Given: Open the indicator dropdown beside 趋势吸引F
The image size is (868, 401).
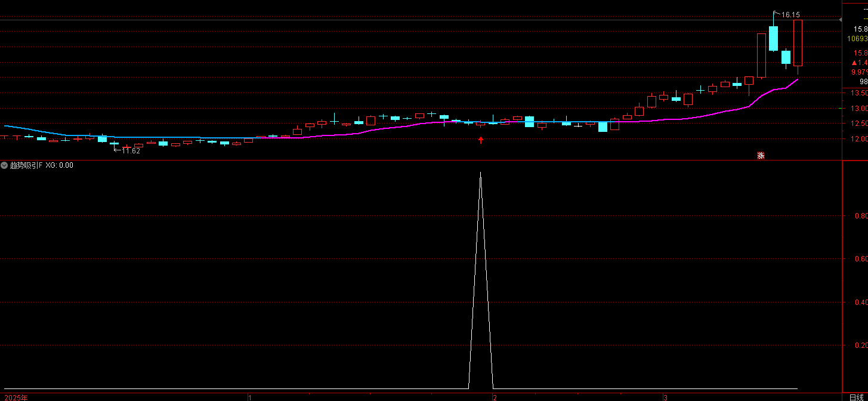Looking at the screenshot, I should (4, 165).
